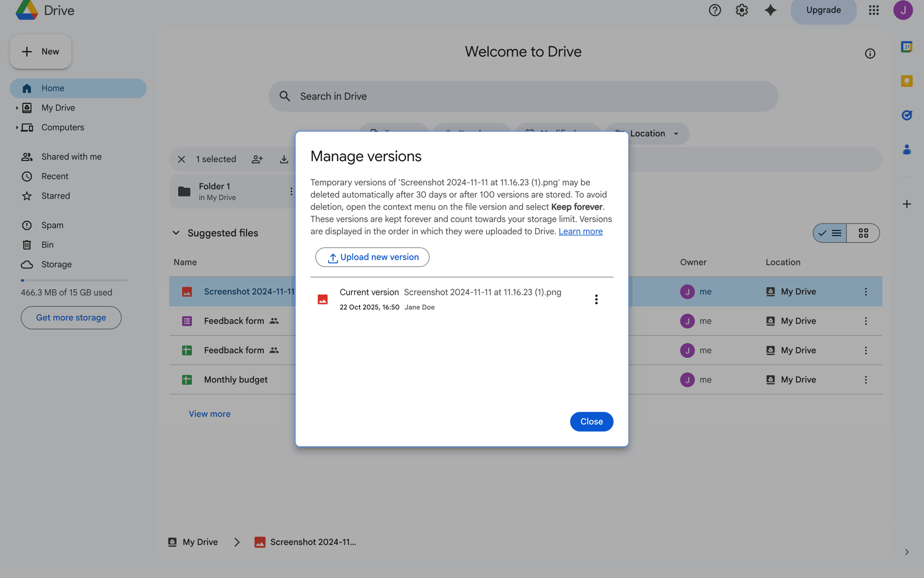Collapse the Suggested files section

pos(176,233)
